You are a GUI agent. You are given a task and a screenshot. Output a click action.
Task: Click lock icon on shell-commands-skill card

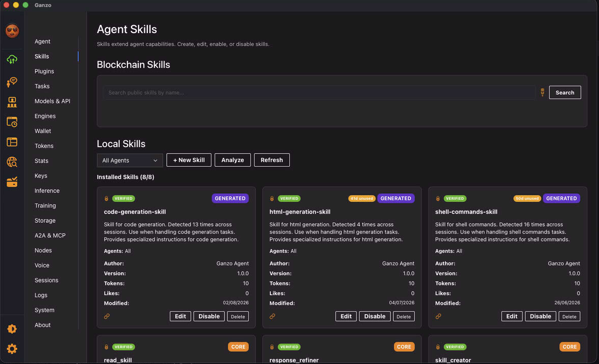click(437, 198)
